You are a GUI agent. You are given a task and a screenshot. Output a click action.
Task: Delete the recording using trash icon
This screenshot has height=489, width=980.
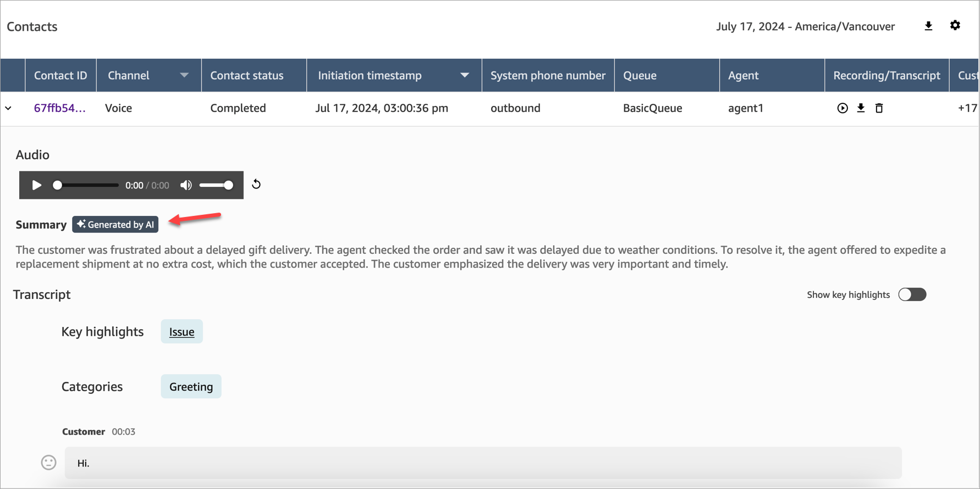coord(879,108)
